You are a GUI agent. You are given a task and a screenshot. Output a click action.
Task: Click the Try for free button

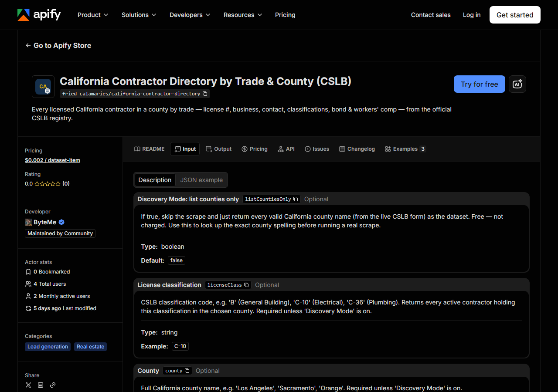[480, 84]
